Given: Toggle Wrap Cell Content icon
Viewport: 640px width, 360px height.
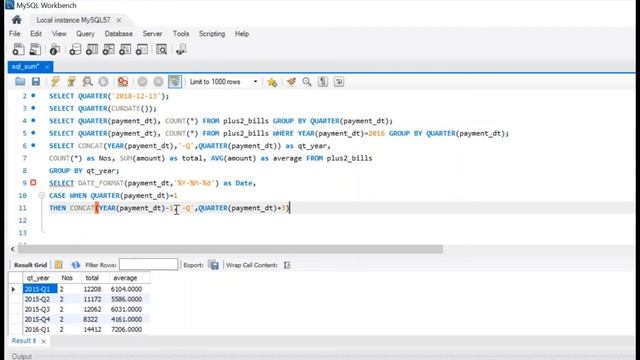Looking at the screenshot, I should 287,265.
